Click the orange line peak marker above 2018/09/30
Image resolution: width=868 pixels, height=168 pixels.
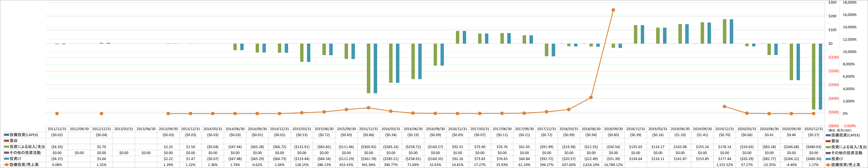click(x=613, y=10)
